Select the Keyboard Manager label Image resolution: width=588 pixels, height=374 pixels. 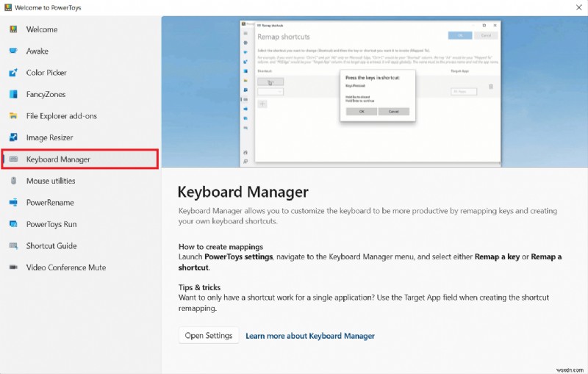[58, 159]
